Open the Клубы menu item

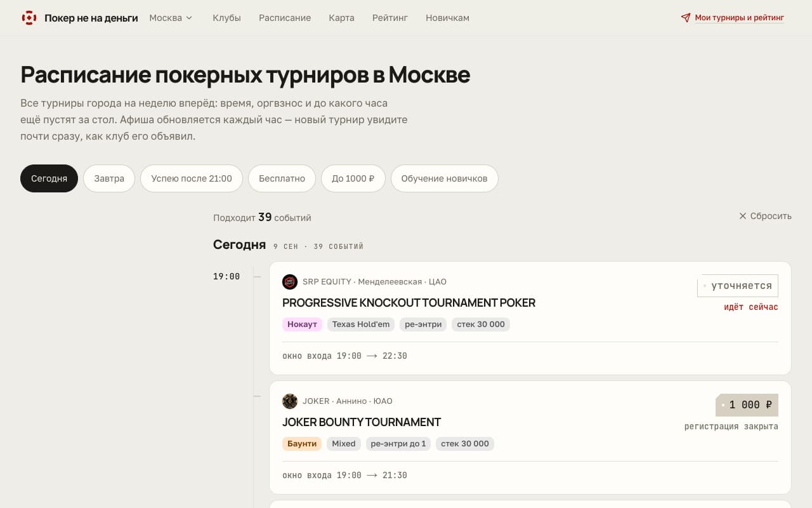point(226,18)
